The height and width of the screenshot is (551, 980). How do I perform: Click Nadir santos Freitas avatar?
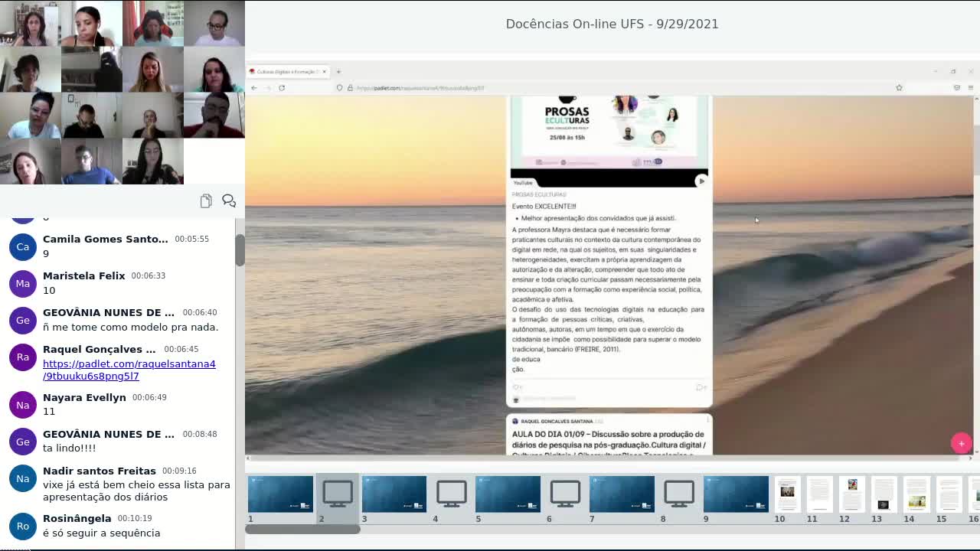pos(23,478)
